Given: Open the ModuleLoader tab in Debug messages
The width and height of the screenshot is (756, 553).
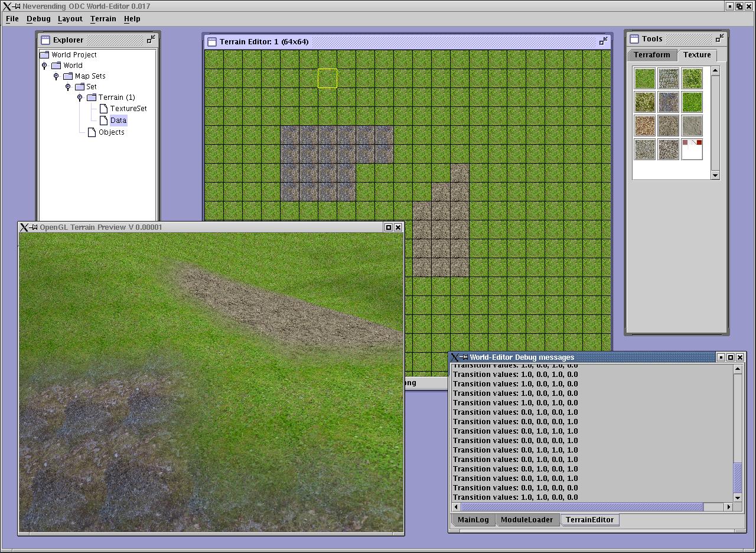Looking at the screenshot, I should (x=527, y=520).
